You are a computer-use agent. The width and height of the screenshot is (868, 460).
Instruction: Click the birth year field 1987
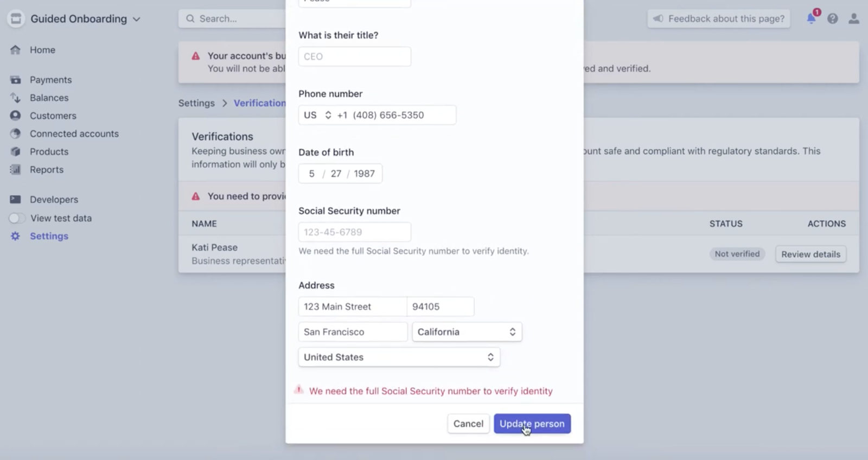364,174
